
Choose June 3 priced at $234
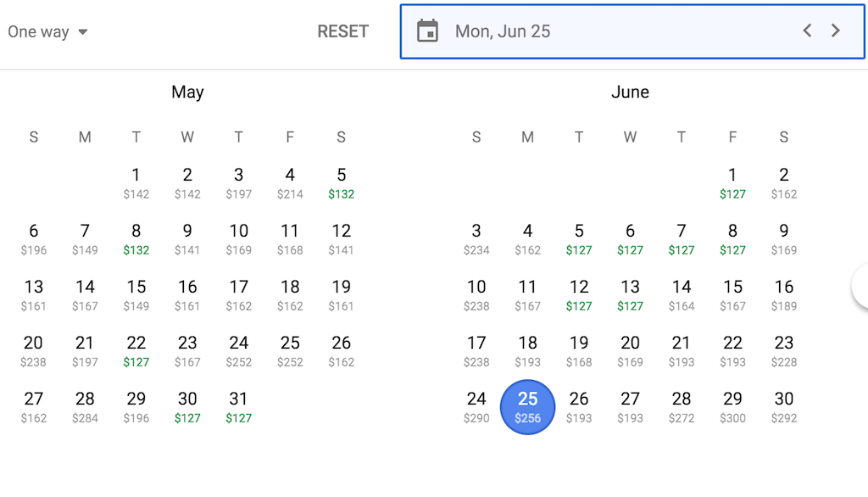tap(476, 239)
